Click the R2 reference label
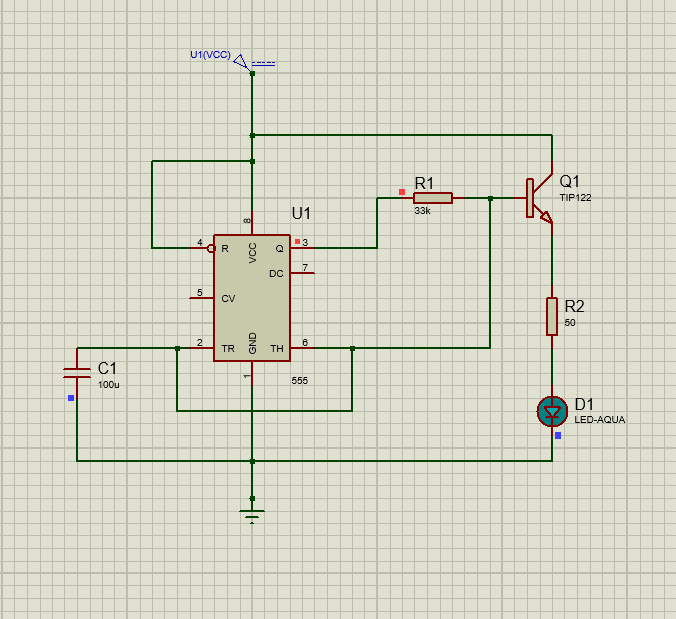676x619 pixels. [574, 306]
